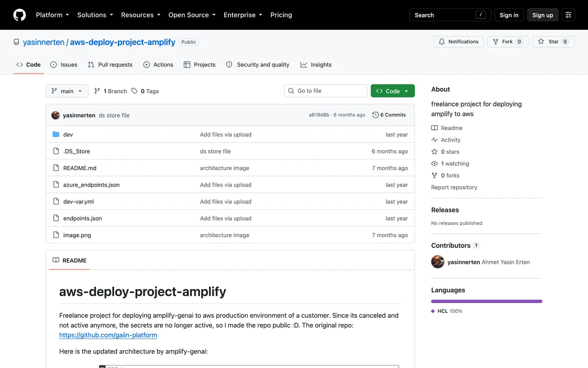The image size is (588, 368).
Task: Switch to the Projects tab
Action: tap(199, 65)
